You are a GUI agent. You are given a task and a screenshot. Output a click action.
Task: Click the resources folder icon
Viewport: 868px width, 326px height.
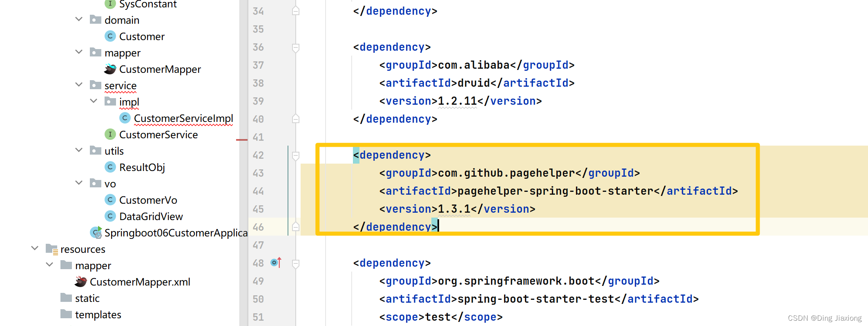52,249
